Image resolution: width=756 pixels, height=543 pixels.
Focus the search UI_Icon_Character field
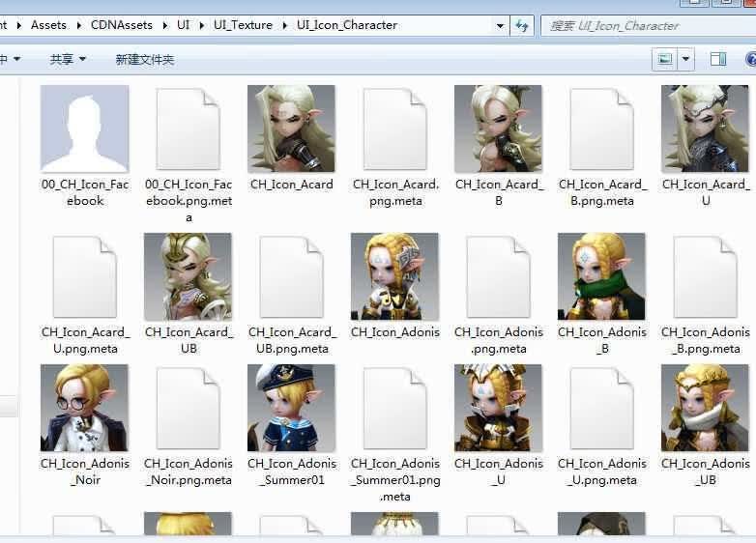pyautogui.click(x=648, y=25)
